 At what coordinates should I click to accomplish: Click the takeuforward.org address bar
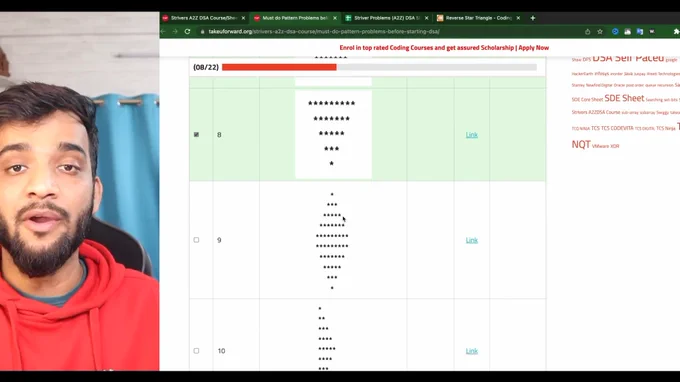390,32
